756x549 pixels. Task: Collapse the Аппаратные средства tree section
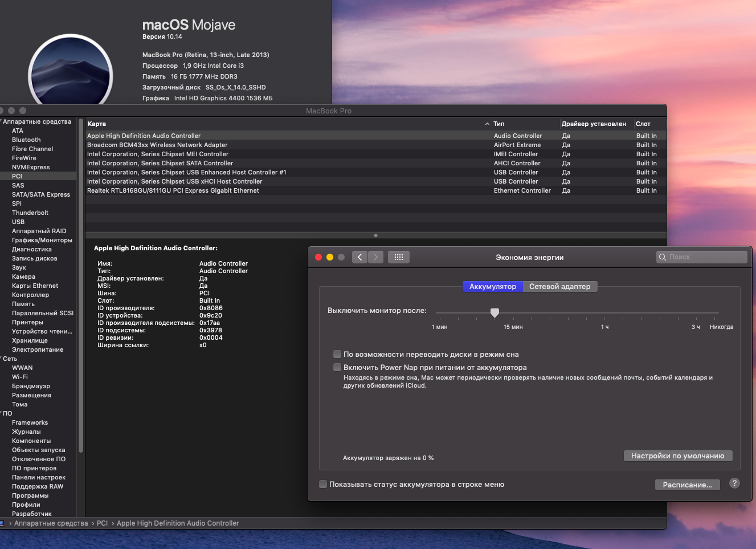pyautogui.click(x=2, y=121)
